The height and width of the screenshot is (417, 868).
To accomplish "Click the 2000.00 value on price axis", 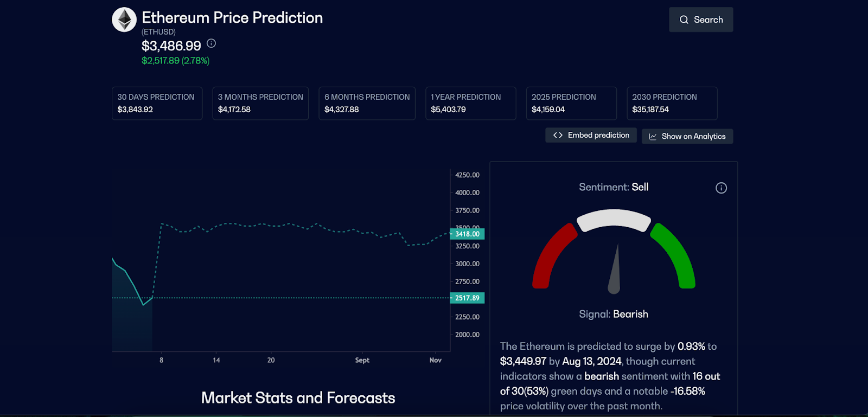I will [x=468, y=335].
